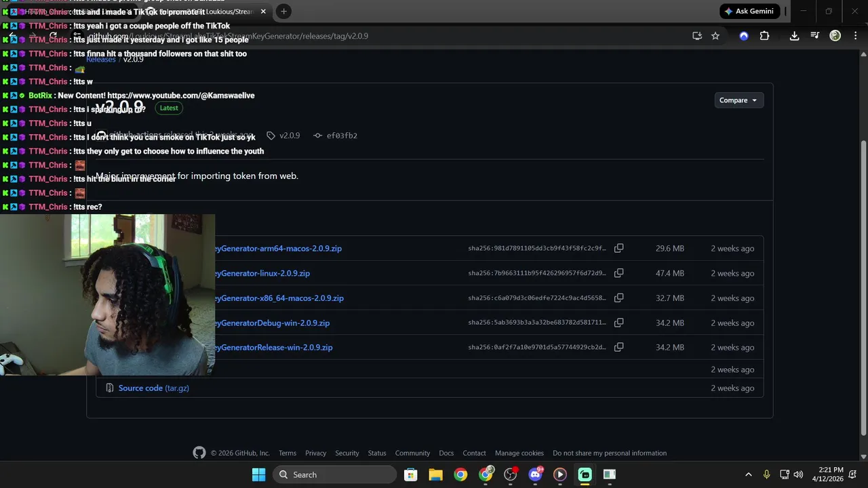Download KeyGeneratorRelease-win-2.0.9.zip
The image size is (868, 488).
point(273,347)
